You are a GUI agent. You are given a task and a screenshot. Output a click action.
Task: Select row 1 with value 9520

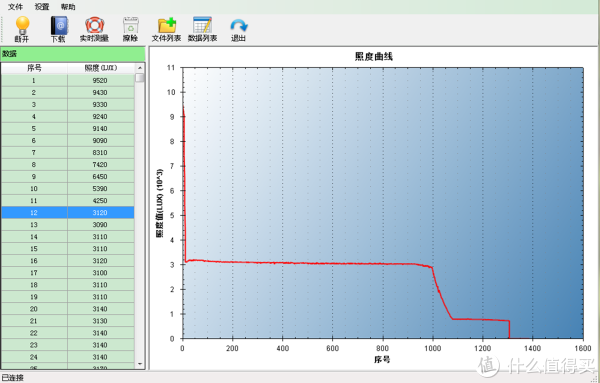(68, 80)
